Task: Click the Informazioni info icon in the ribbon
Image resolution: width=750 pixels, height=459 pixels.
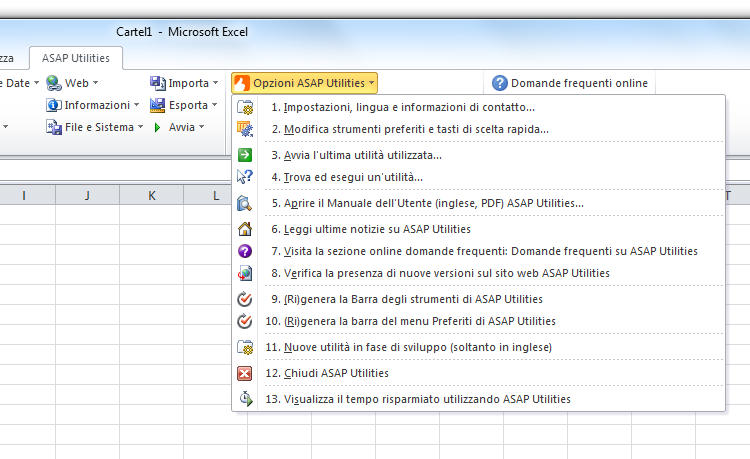Action: click(54, 105)
